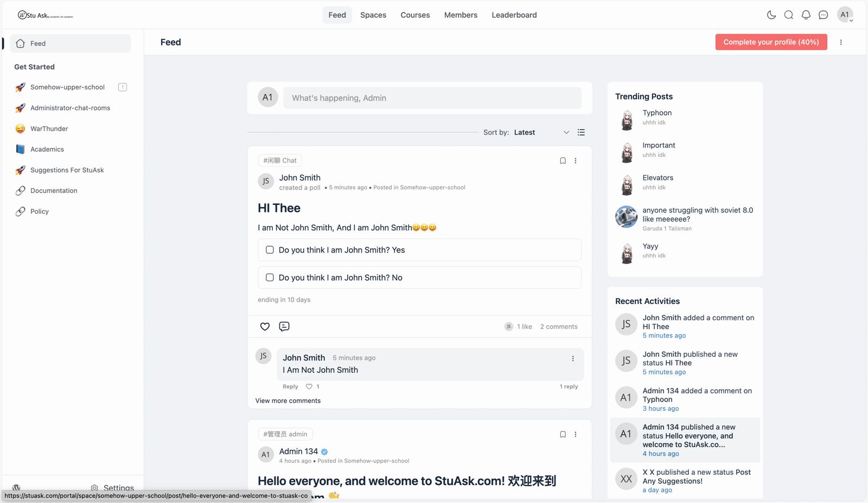Open the A1 user account menu
This screenshot has width=868, height=503.
tap(845, 15)
